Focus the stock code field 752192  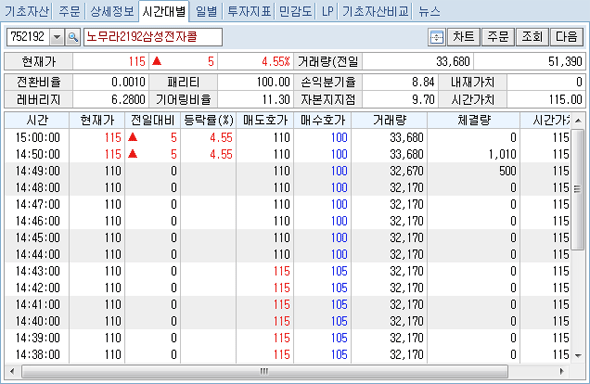28,37
